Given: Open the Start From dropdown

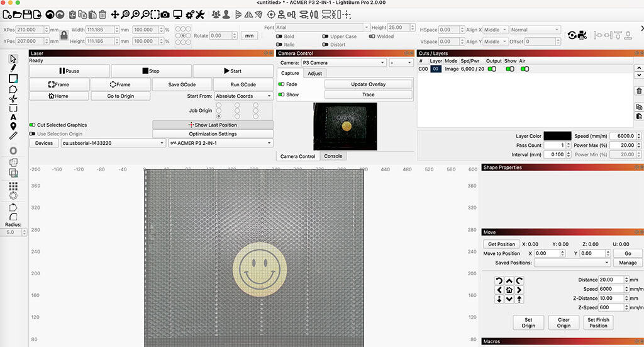Looking at the screenshot, I should tap(243, 96).
